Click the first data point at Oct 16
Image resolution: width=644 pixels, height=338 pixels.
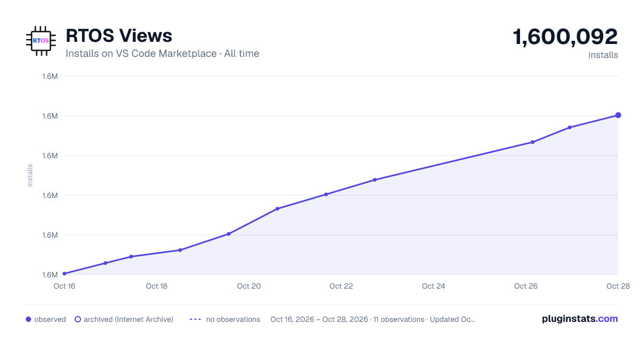click(64, 274)
